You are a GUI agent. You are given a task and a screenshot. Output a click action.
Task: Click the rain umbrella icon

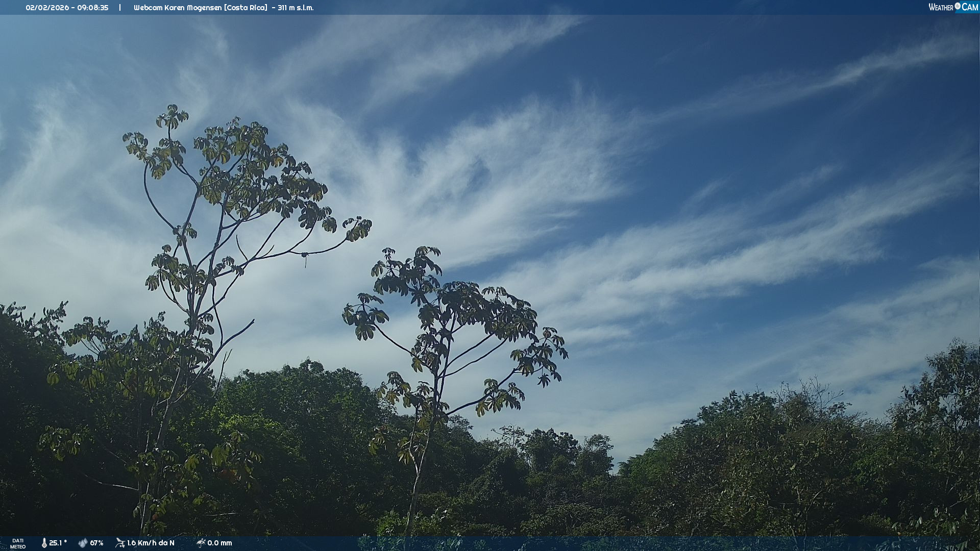click(x=201, y=543)
